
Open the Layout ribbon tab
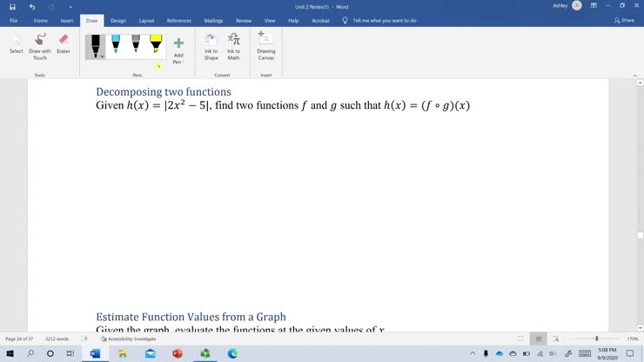[146, 21]
